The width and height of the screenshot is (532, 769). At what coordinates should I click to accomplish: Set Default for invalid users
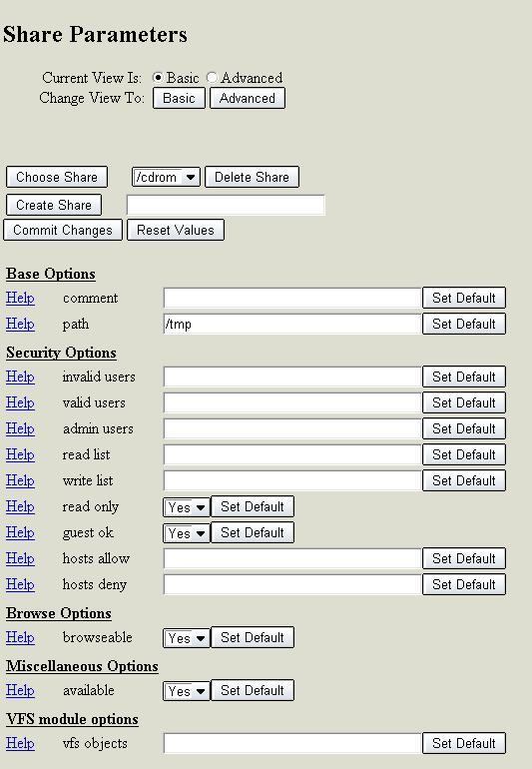pyautogui.click(x=464, y=377)
